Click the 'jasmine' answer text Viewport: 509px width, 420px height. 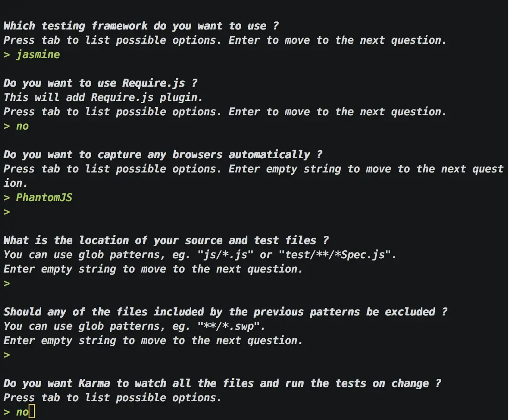click(x=38, y=55)
